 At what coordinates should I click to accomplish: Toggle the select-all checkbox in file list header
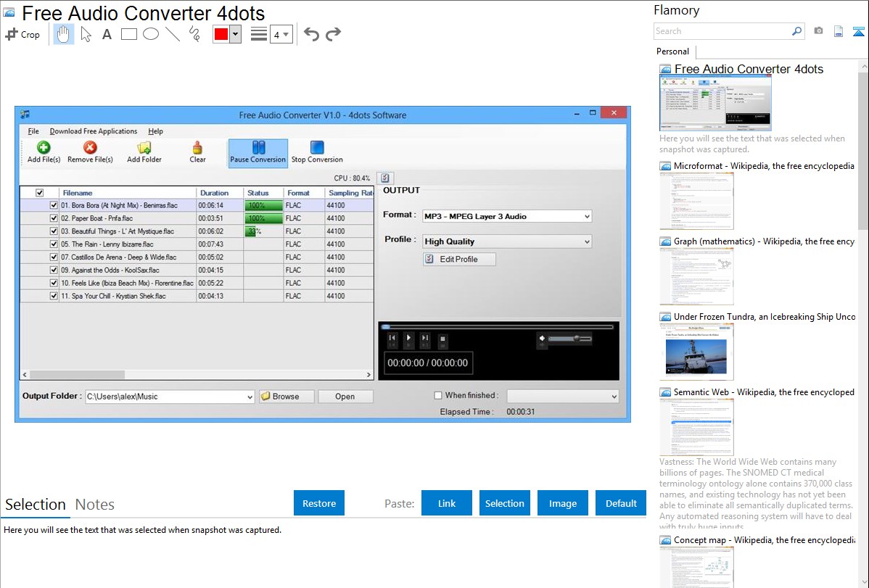point(39,193)
